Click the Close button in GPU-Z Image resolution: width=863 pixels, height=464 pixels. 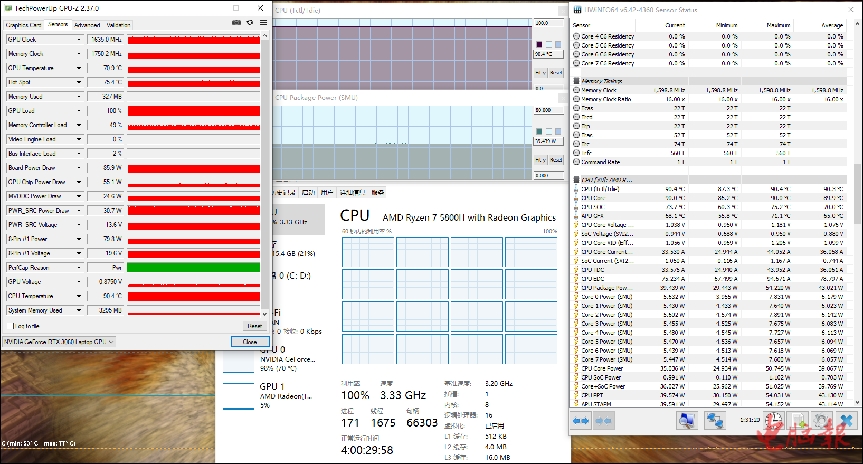pyautogui.click(x=250, y=341)
